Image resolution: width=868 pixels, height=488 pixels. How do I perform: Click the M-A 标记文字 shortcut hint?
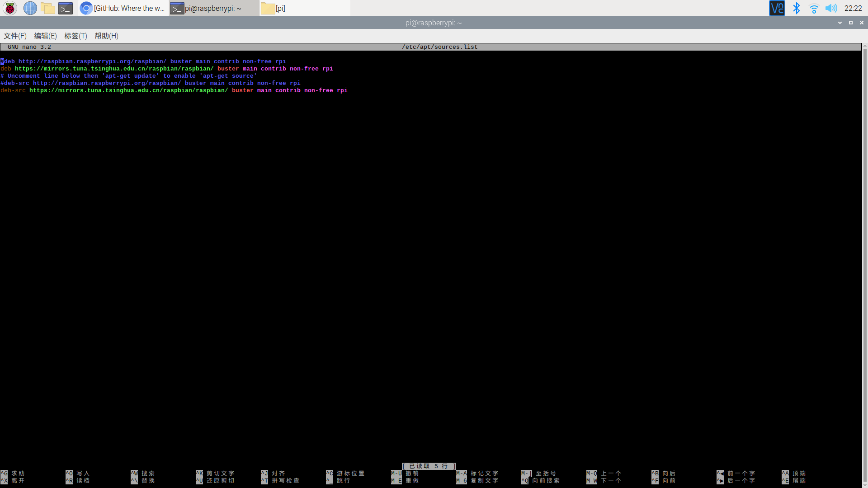[x=477, y=474]
